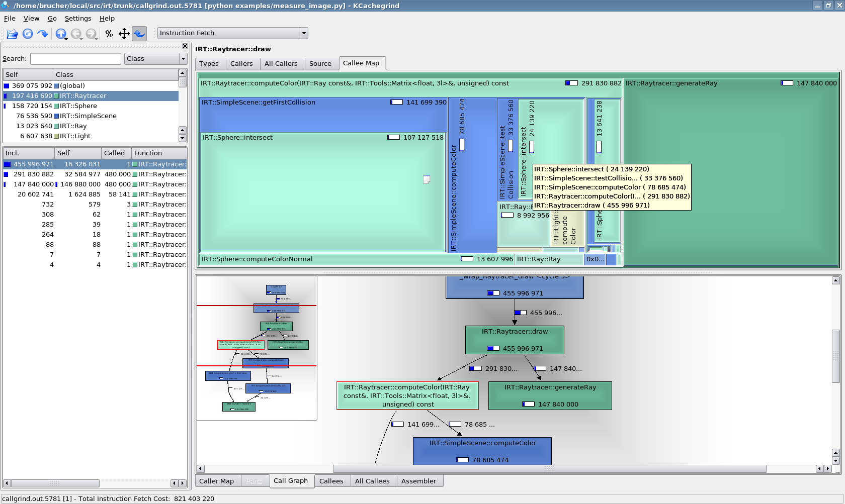
Task: Click the call graph horizontal scrollbar thumb
Action: tap(549, 469)
